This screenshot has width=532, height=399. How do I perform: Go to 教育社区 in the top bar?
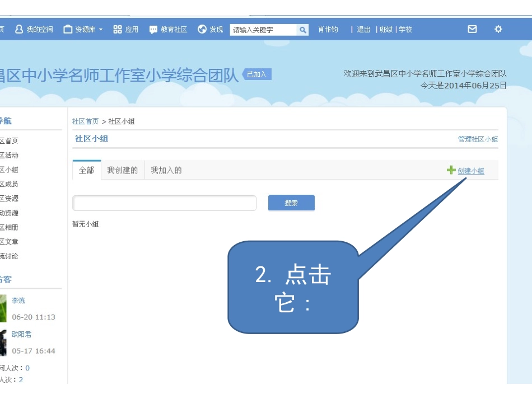169,30
